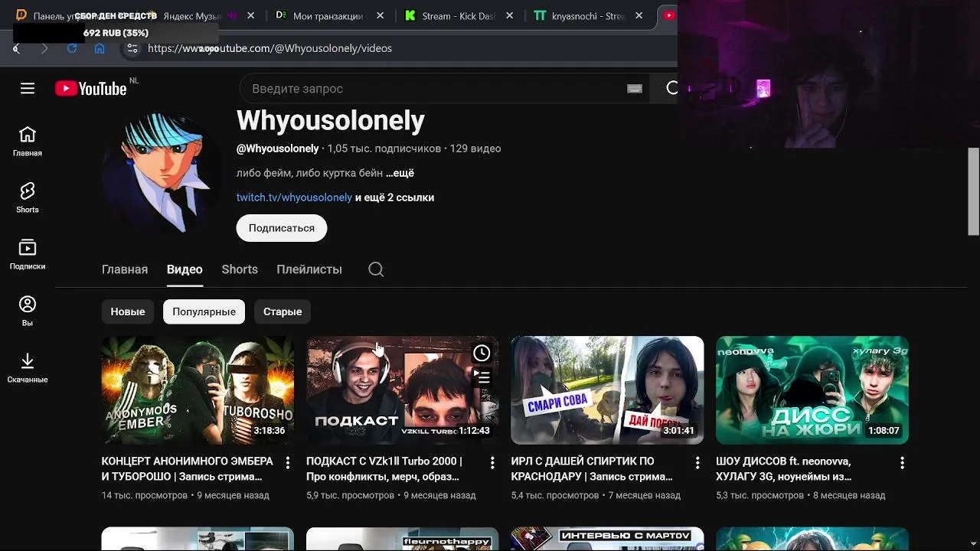Click browser forward arrow

click(x=44, y=48)
